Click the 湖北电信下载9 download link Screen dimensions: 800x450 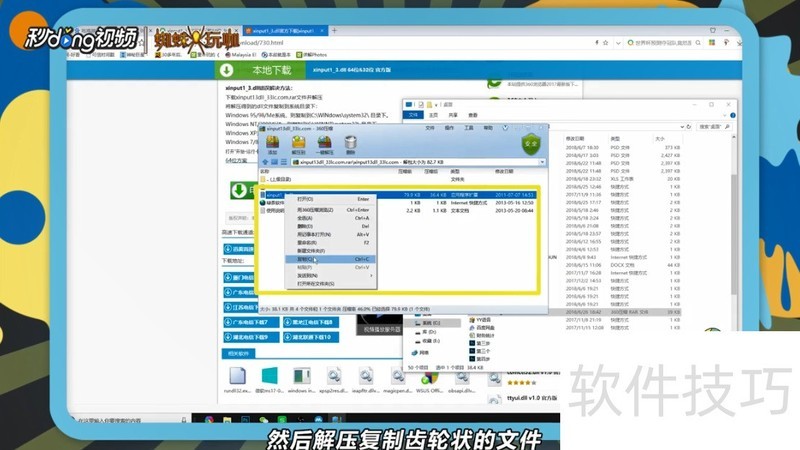point(251,337)
